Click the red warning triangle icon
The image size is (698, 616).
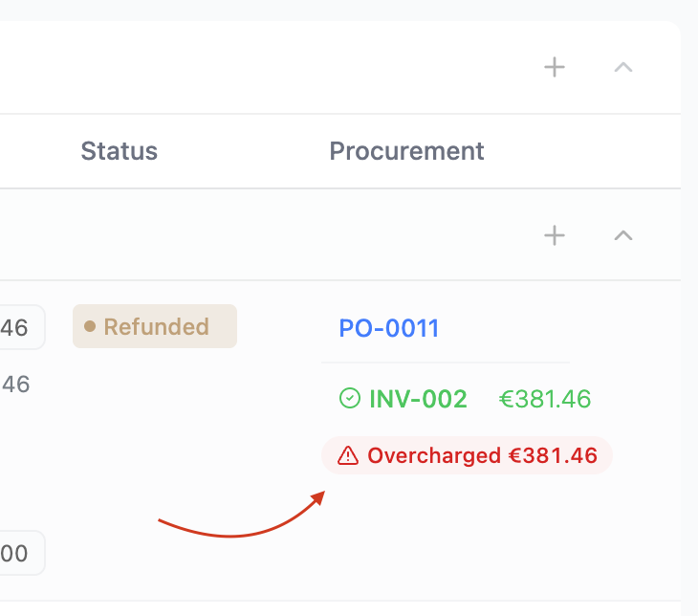tap(348, 455)
